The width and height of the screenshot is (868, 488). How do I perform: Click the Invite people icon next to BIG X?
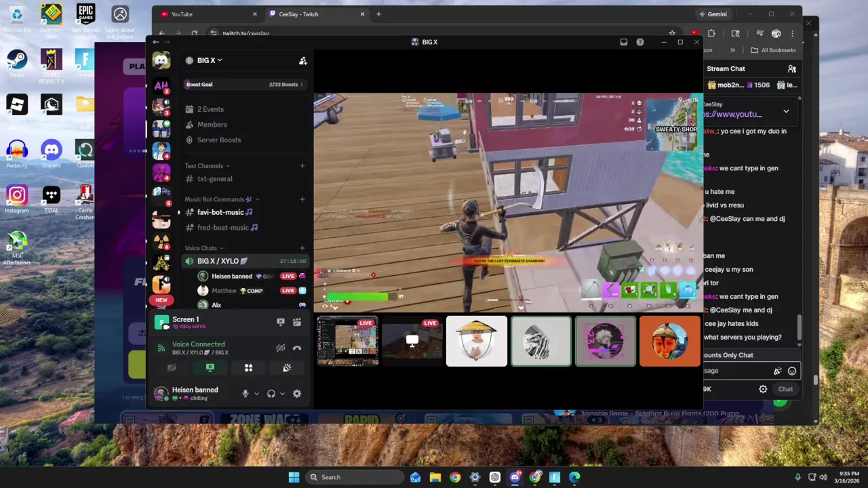click(x=303, y=60)
